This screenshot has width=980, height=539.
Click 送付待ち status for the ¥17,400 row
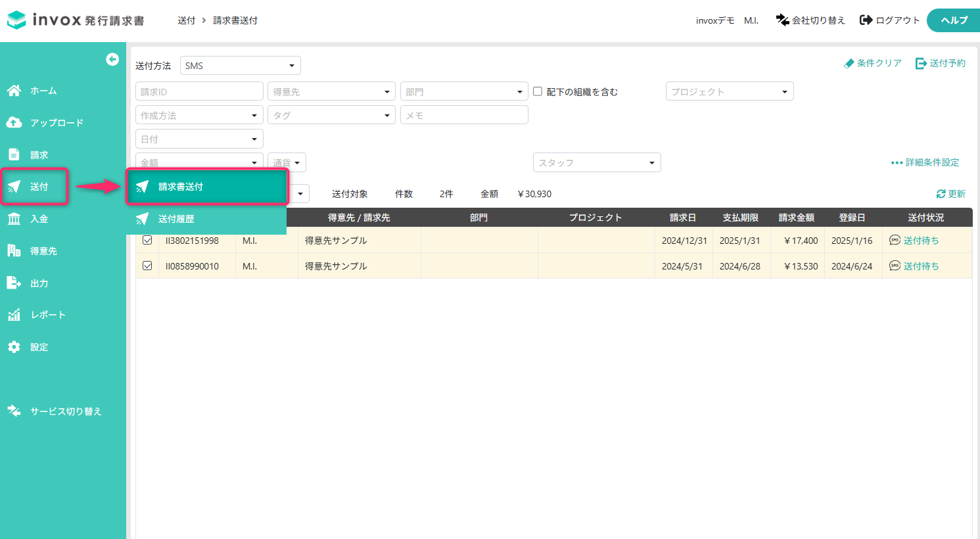click(x=921, y=241)
